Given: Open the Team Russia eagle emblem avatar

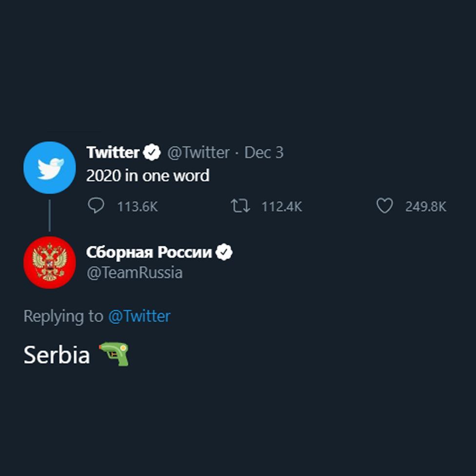Looking at the screenshot, I should (x=49, y=262).
